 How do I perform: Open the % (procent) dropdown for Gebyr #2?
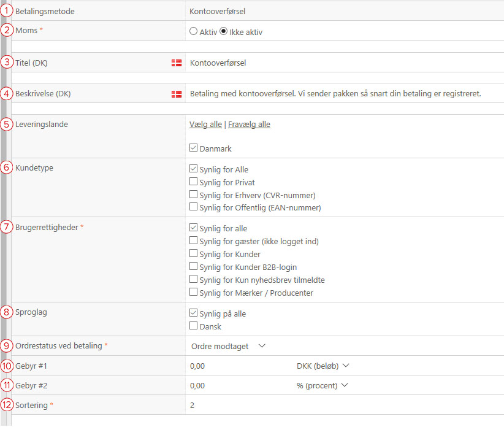click(322, 385)
